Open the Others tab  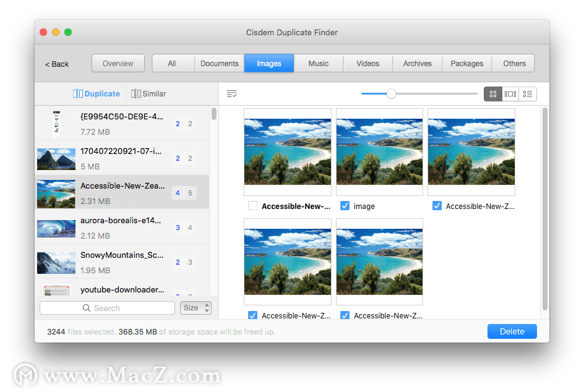click(514, 63)
